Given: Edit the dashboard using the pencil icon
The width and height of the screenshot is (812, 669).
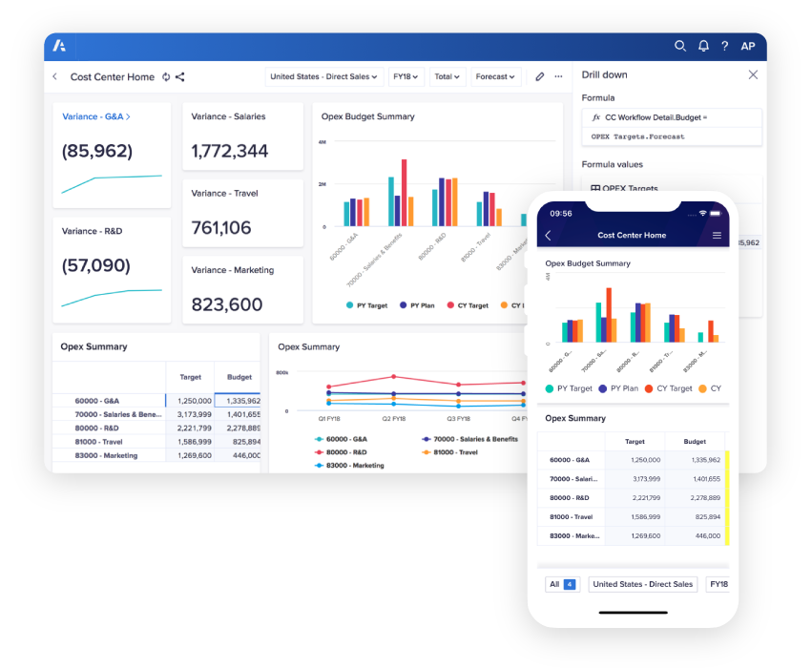Looking at the screenshot, I should point(538,76).
